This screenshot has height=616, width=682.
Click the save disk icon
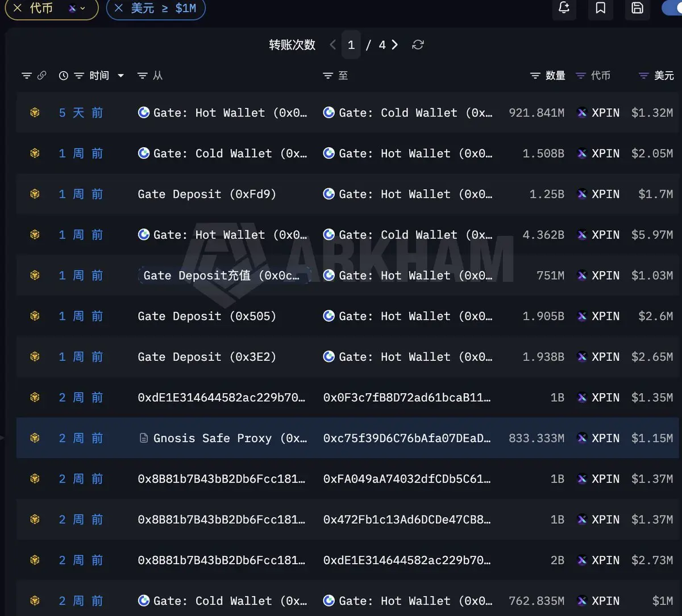(x=638, y=7)
